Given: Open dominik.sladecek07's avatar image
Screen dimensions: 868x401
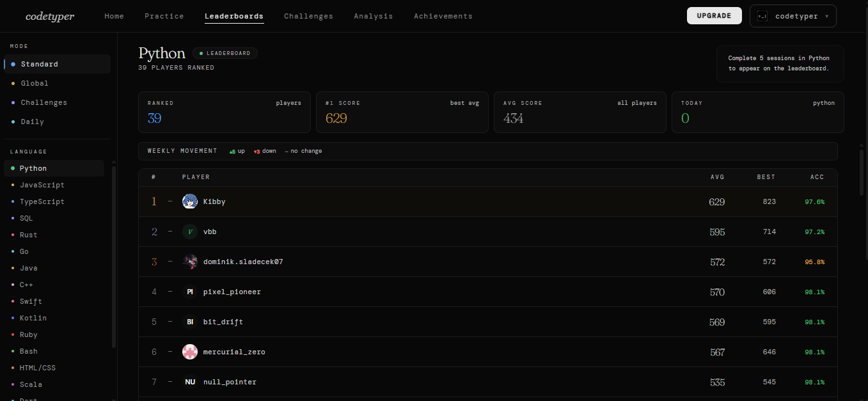Looking at the screenshot, I should click(x=189, y=262).
